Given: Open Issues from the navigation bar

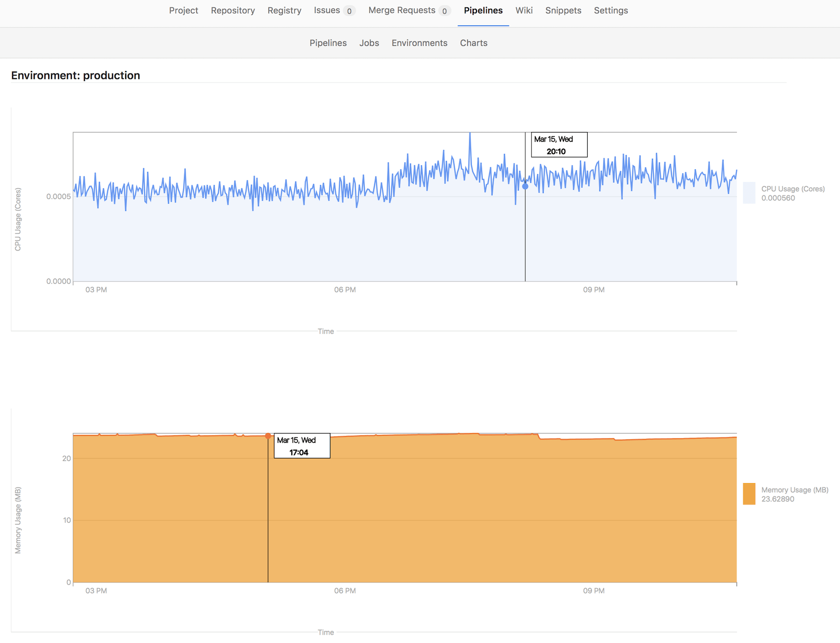Looking at the screenshot, I should 326,10.
